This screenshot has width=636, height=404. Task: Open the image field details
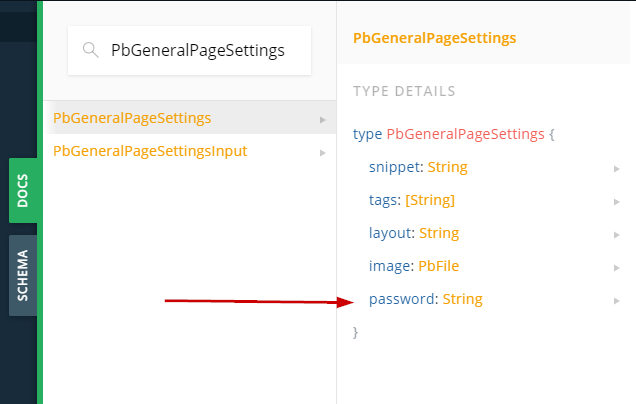tap(389, 266)
